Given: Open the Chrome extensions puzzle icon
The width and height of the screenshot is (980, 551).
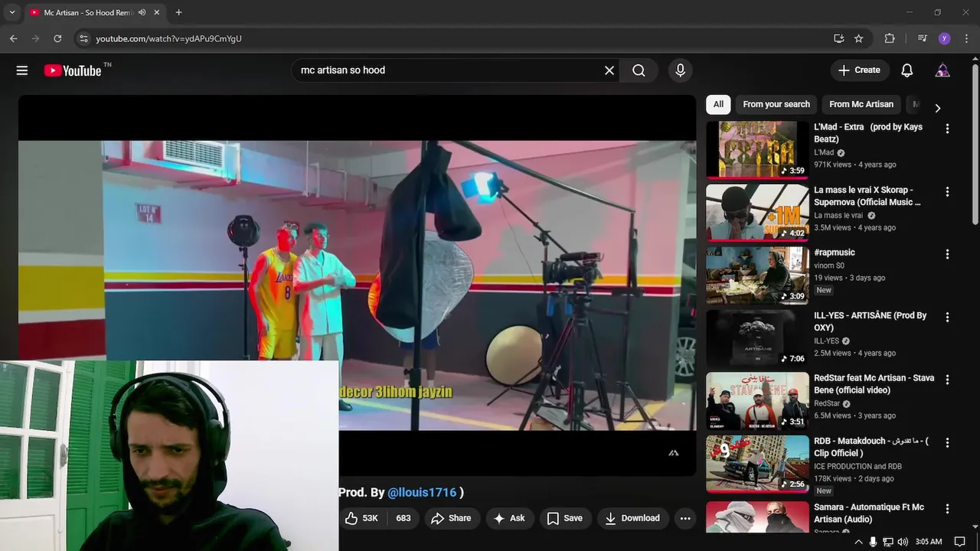Looking at the screenshot, I should (x=889, y=38).
